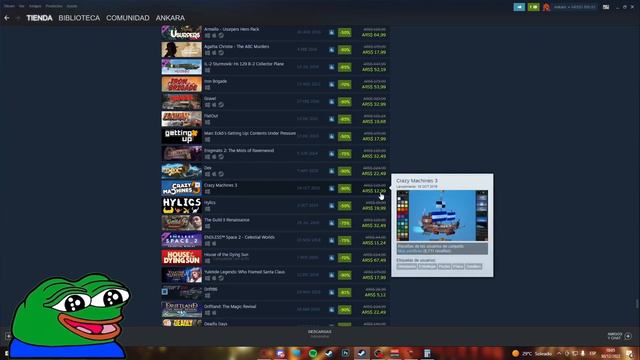Click wishlist icon in Guild II Renaissance row
The width and height of the screenshot is (640, 360).
tap(331, 223)
